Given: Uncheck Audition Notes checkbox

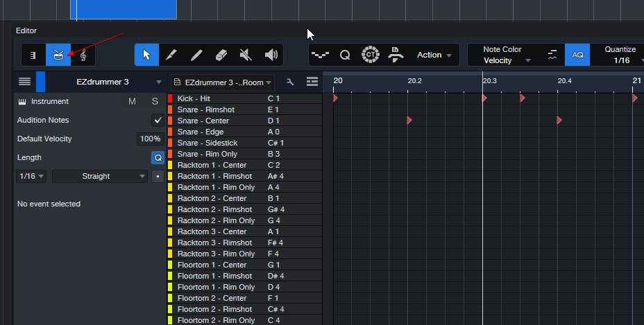Looking at the screenshot, I should (x=158, y=121).
